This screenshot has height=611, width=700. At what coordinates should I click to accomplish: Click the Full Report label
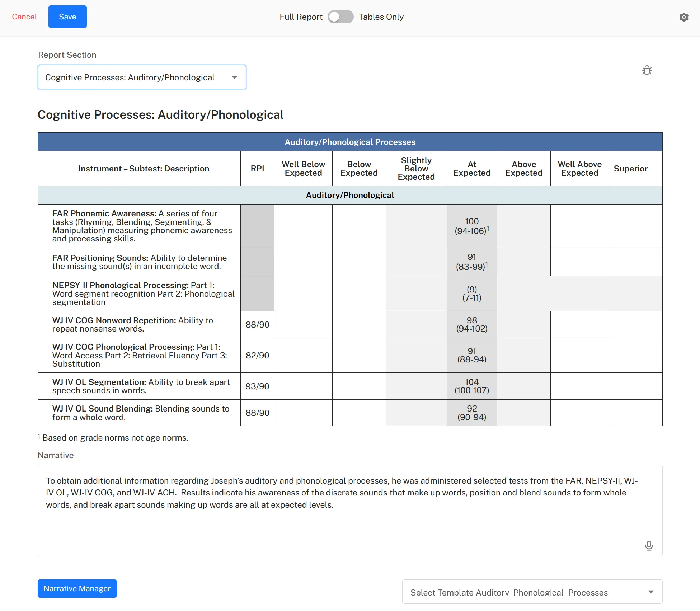coord(301,17)
